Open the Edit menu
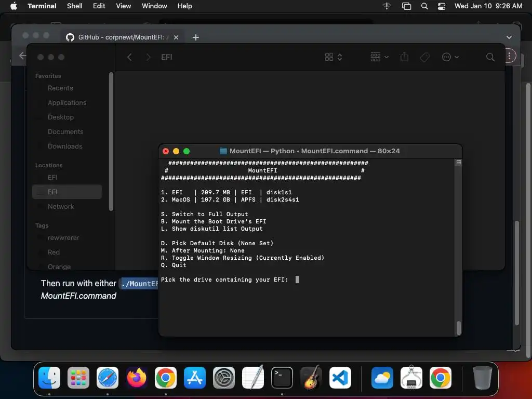This screenshot has width=532, height=399. click(99, 6)
